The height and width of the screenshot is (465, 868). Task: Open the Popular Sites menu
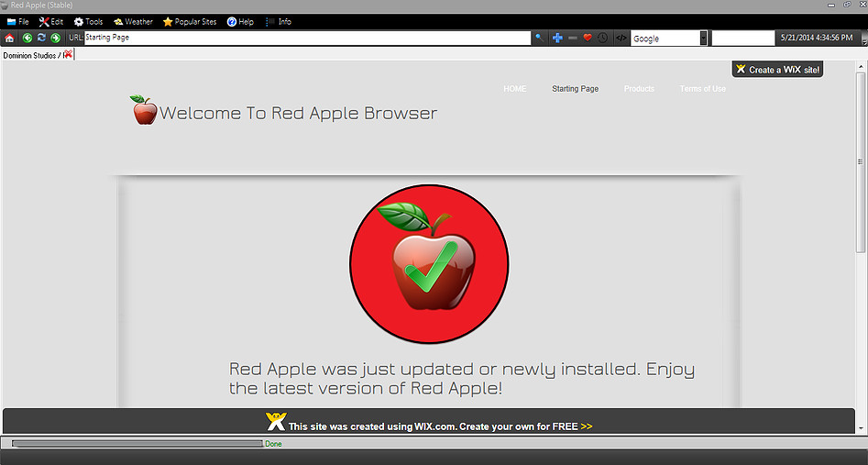coord(190,22)
